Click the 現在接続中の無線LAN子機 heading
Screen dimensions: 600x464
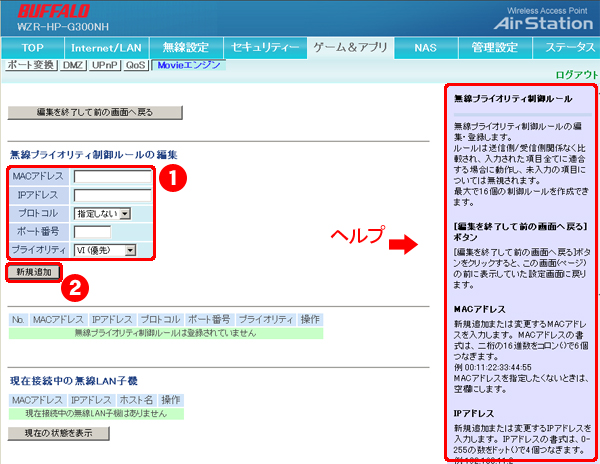[x=73, y=381]
